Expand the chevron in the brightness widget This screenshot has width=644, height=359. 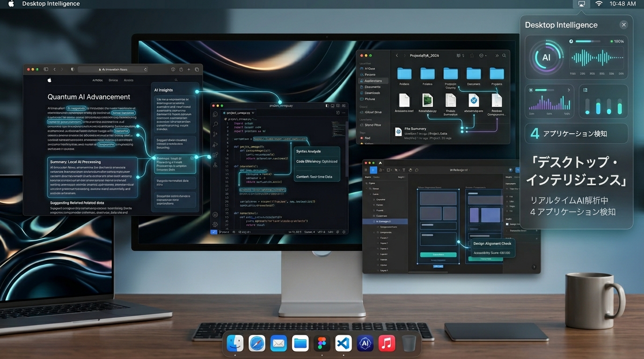[x=569, y=90]
